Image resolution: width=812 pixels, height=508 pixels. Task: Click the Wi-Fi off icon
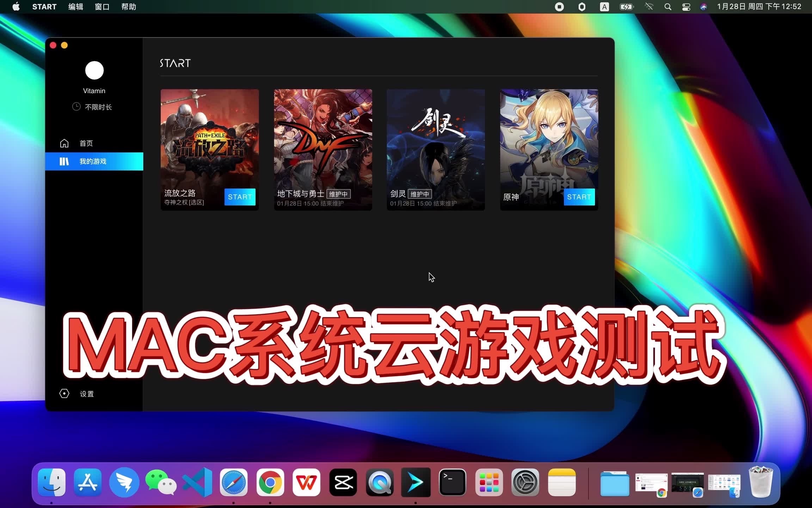coord(649,7)
